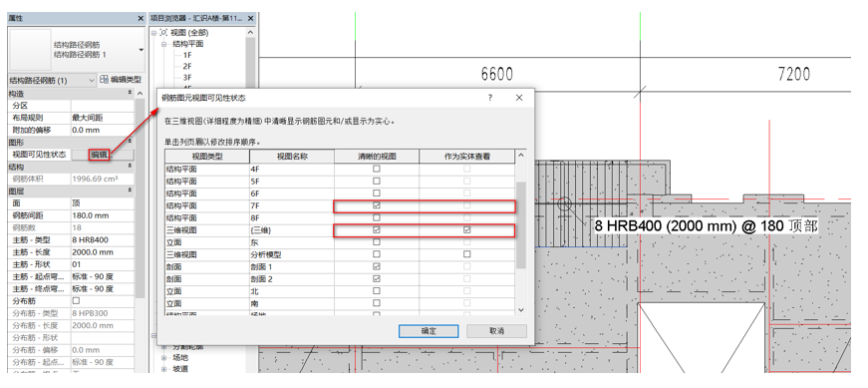Toggle the 分布筋 checkbox in properties
The image size is (868, 388).
pyautogui.click(x=76, y=300)
